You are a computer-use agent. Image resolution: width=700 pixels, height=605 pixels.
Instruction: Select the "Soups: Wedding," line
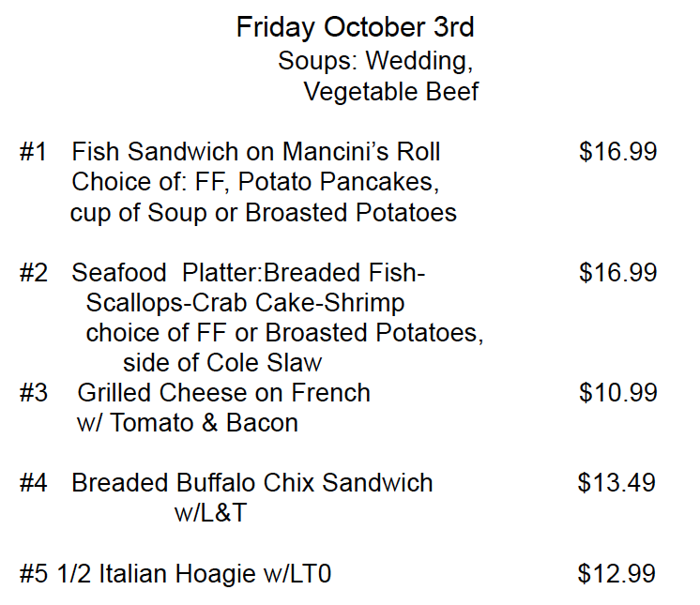[375, 62]
